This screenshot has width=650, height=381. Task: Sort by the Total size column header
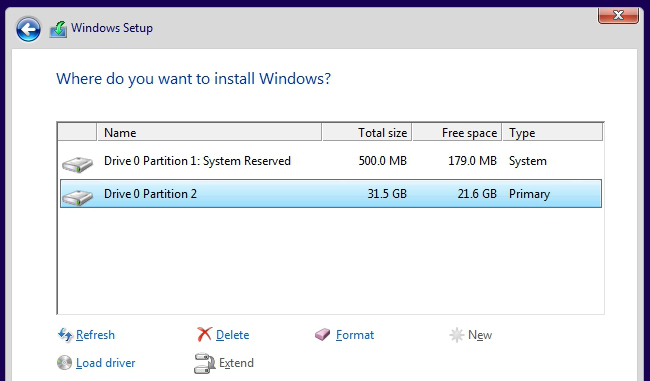pos(367,132)
